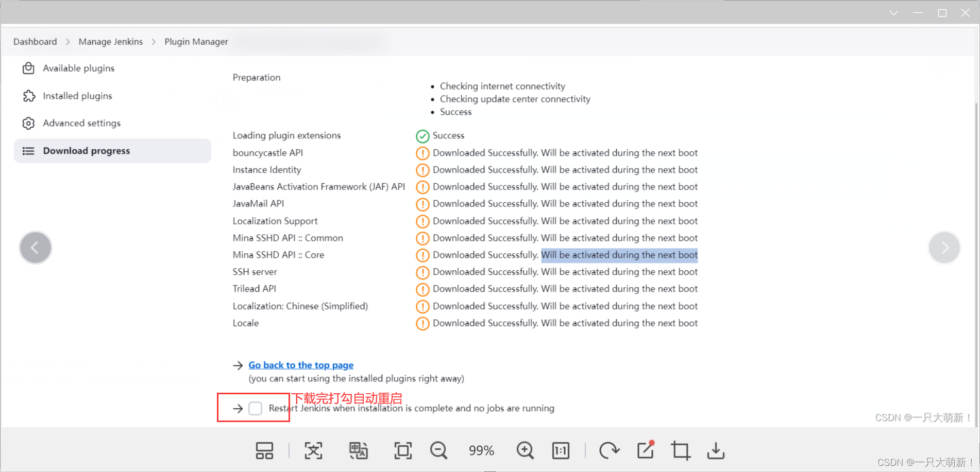Click the Available plugins bag icon
The height and width of the screenshot is (472, 980).
[x=29, y=68]
